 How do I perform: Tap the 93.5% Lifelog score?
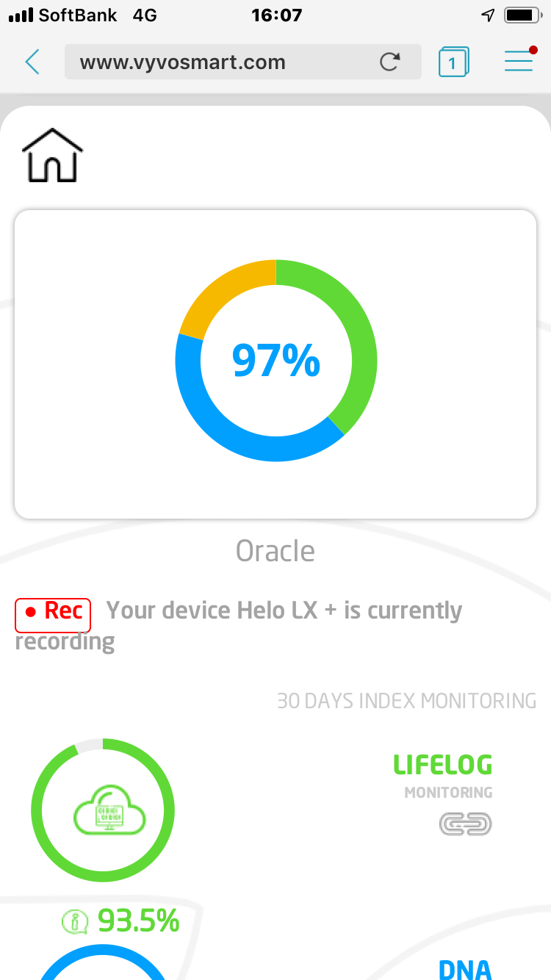pos(138,920)
